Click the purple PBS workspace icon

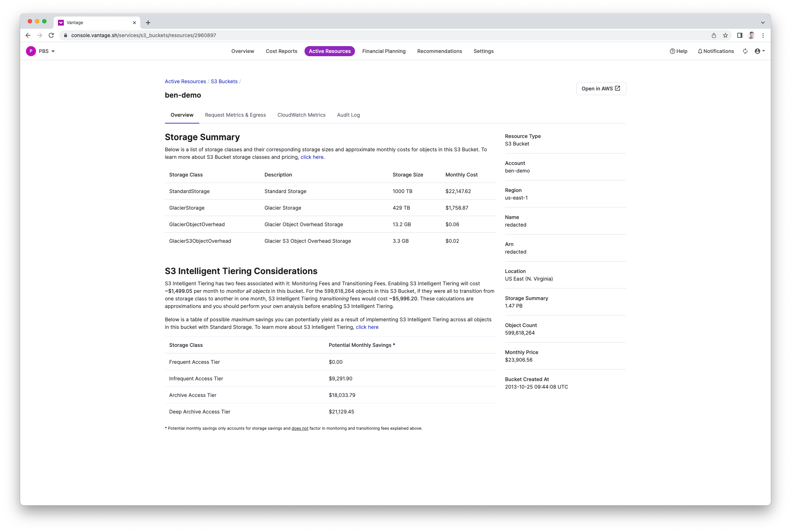pos(31,51)
